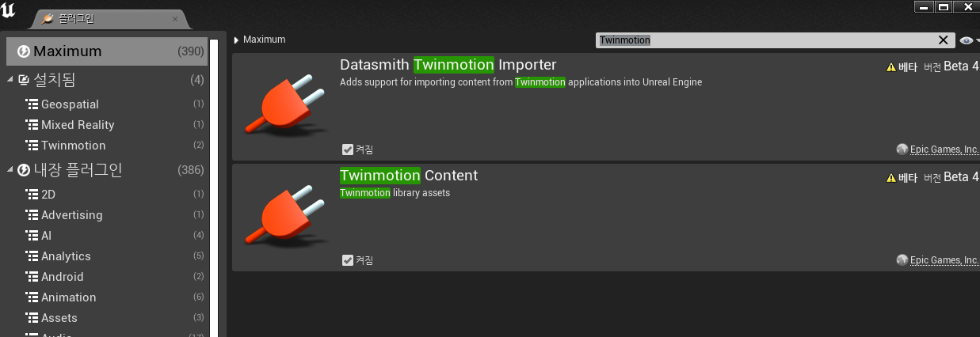Click the Mixed Reality list icon
980x337 pixels.
point(32,125)
